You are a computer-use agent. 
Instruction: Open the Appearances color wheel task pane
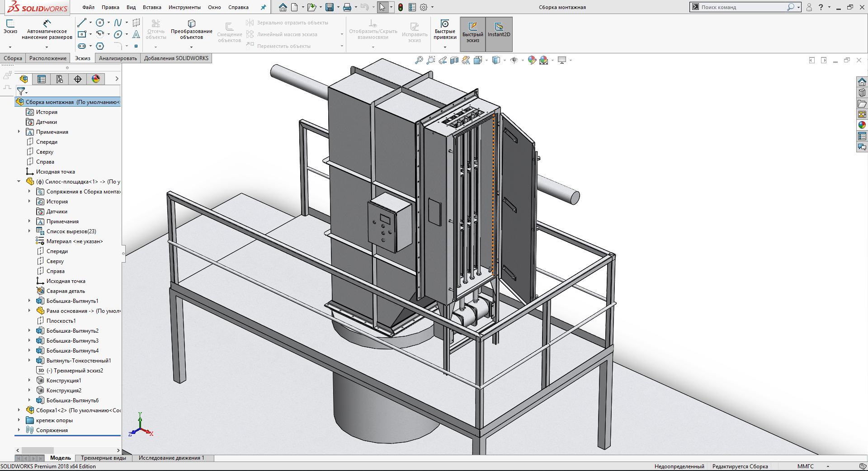tap(862, 125)
